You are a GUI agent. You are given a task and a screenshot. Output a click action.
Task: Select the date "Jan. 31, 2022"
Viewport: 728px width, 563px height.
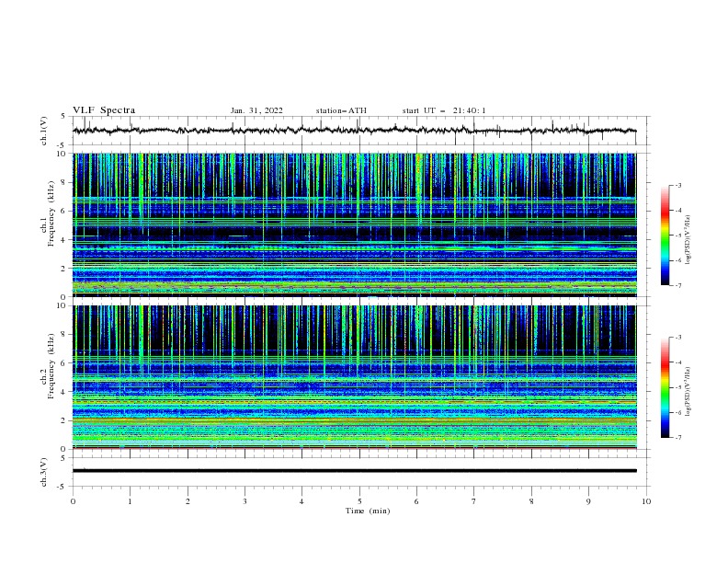[x=256, y=110]
